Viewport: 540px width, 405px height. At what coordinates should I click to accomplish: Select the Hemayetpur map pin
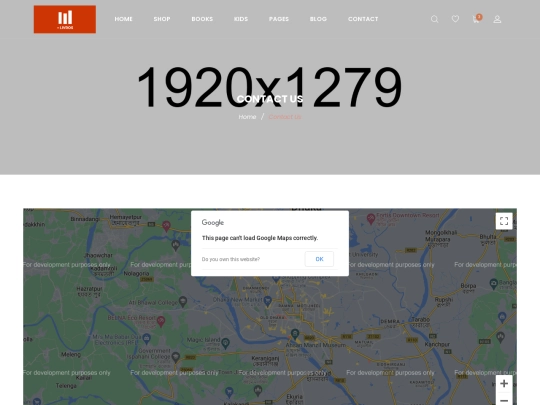click(x=166, y=226)
